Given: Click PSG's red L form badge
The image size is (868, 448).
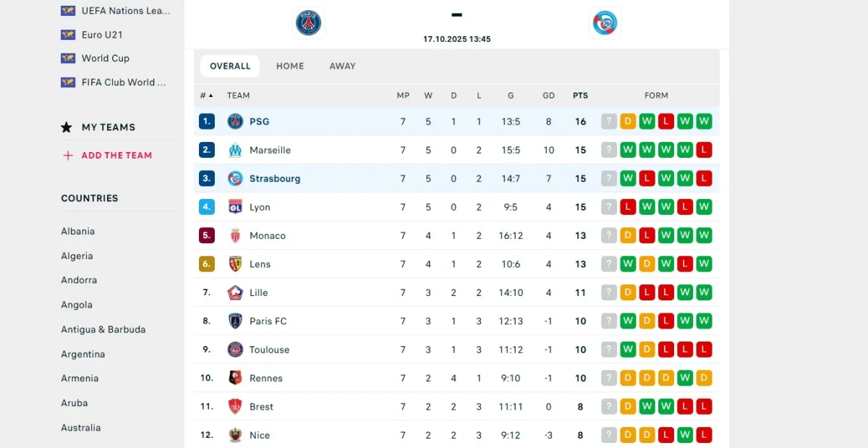Looking at the screenshot, I should click(666, 122).
